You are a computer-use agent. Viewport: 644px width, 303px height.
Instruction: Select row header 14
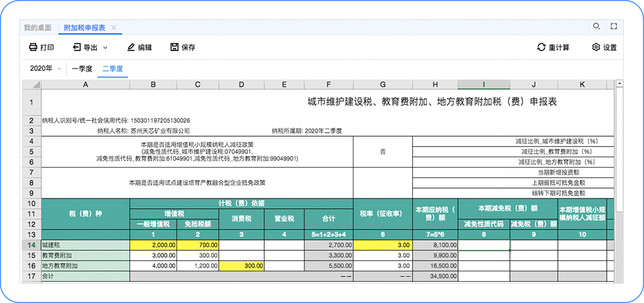tap(31, 245)
